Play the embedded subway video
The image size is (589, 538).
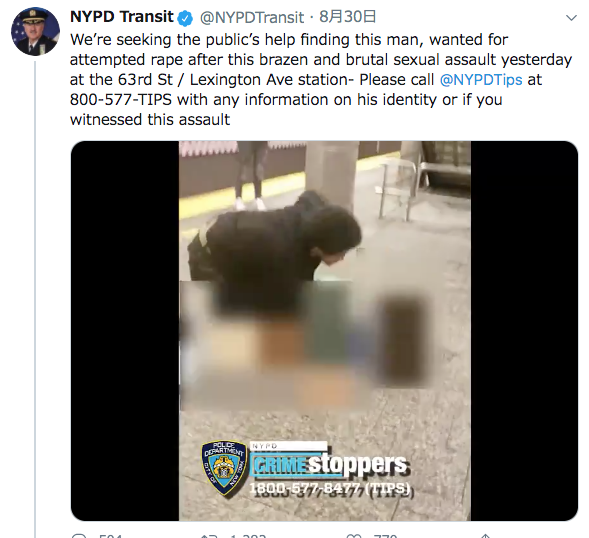pyautogui.click(x=325, y=331)
